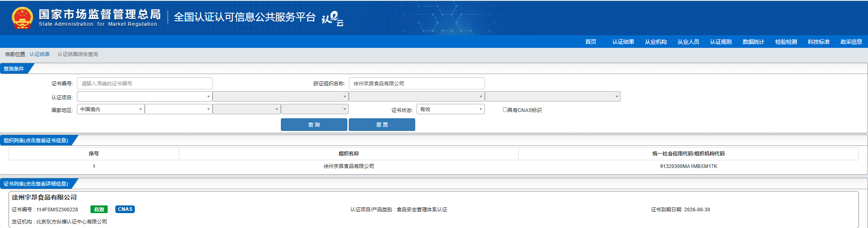Open the 从业机构 navigation menu
868x228 pixels.
pos(656,42)
